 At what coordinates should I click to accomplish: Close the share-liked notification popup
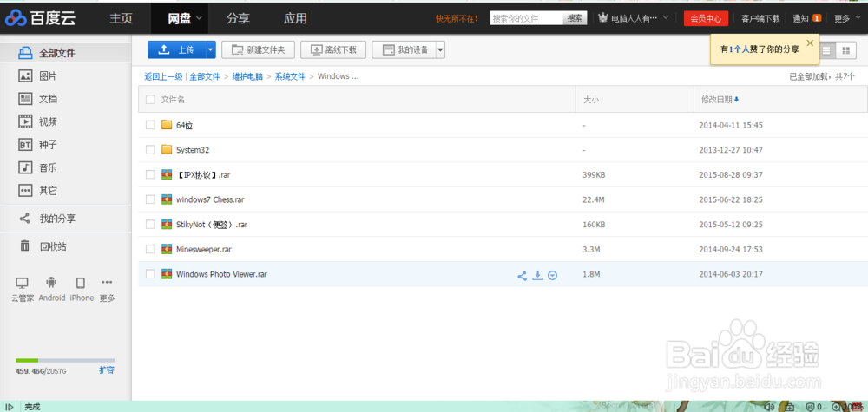pos(811,43)
